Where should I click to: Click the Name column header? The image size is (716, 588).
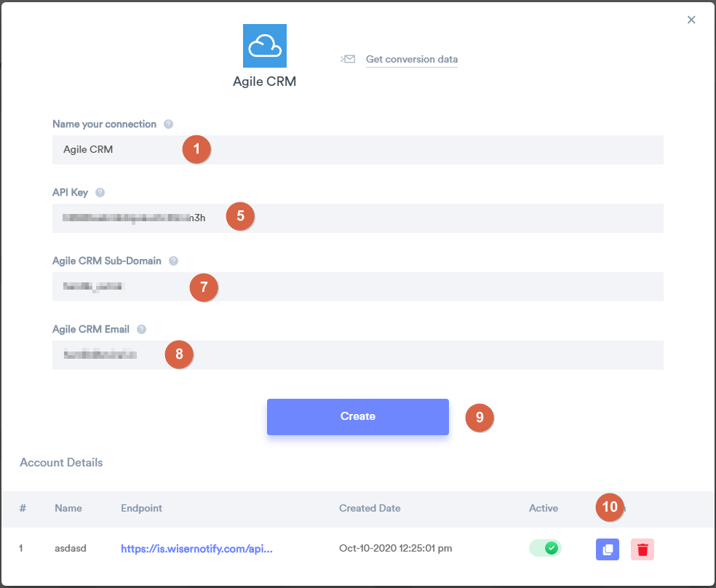[x=68, y=508]
